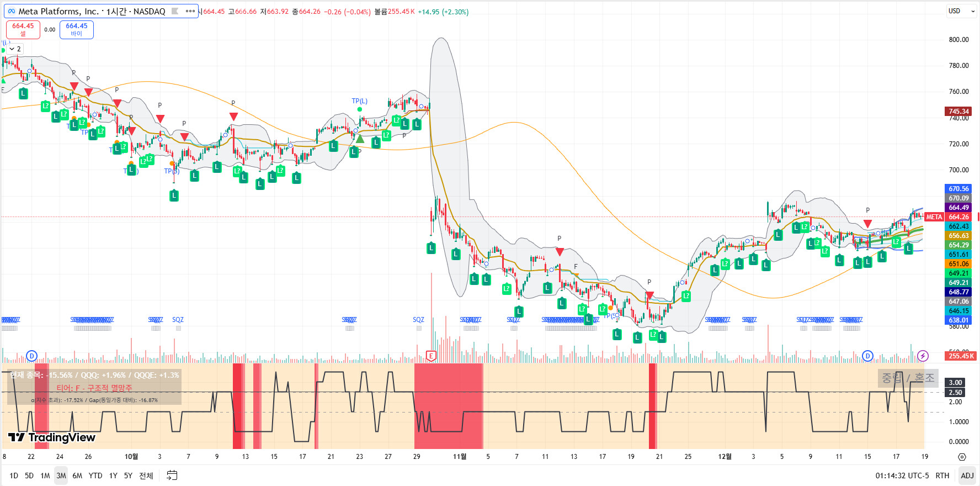Select the 1M time range
The width and height of the screenshot is (980, 486).
tap(45, 476)
